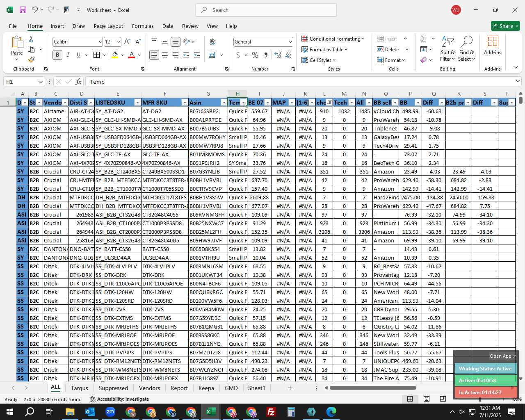Image resolution: width=525 pixels, height=420 pixels.
Task: Open Calculator icon in Quick Access Toolbar
Action: point(67,10)
